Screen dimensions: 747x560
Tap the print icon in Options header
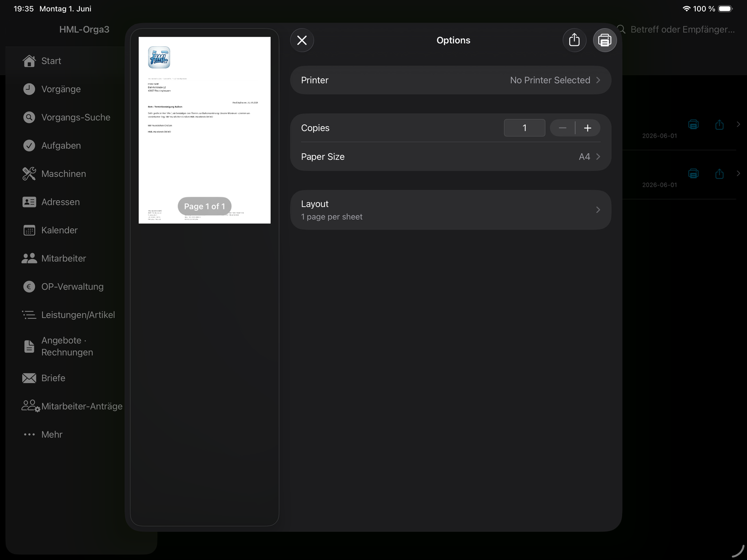click(605, 41)
